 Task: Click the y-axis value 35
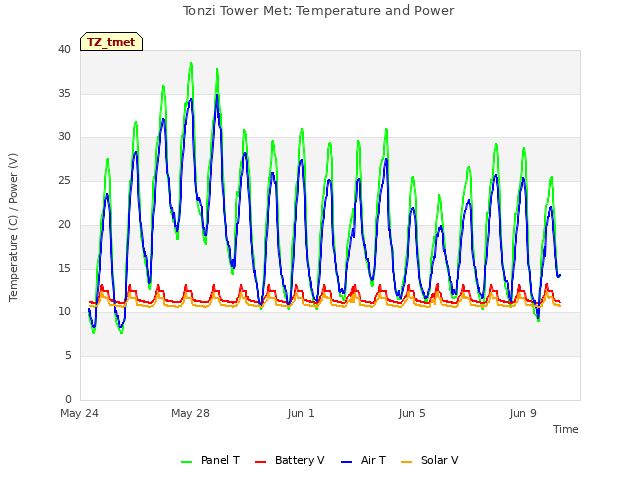point(64,93)
